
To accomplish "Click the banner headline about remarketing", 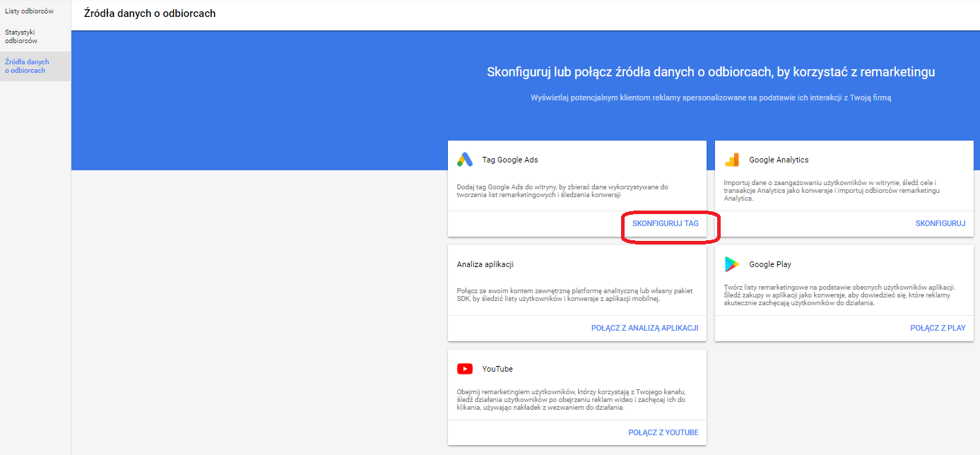I will pos(711,72).
